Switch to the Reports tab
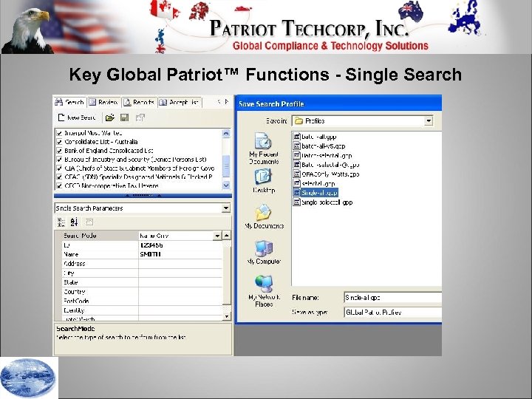Viewport: 532px width, 399px height. pyautogui.click(x=139, y=102)
